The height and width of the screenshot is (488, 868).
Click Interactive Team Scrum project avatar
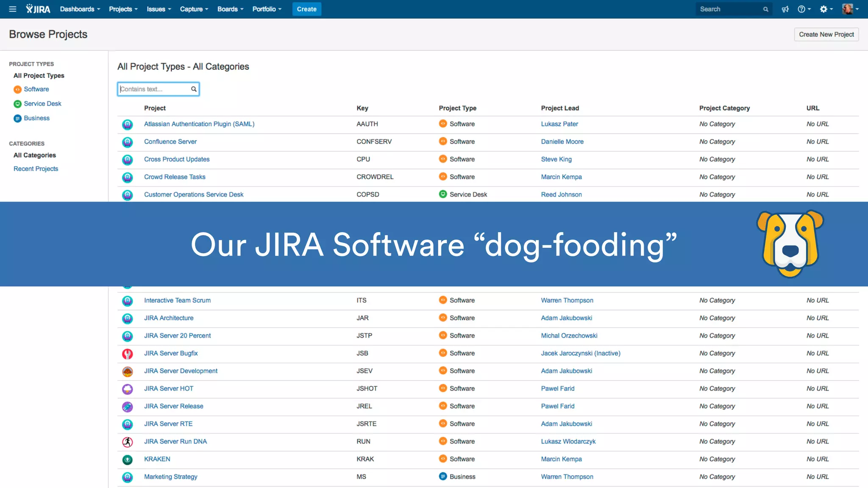click(x=127, y=301)
